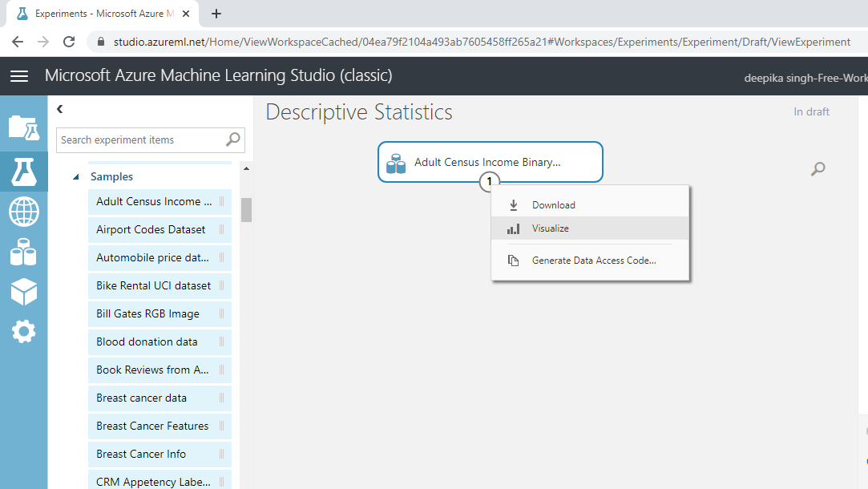868x489 pixels.
Task: Click the browser forward arrow
Action: tap(43, 42)
